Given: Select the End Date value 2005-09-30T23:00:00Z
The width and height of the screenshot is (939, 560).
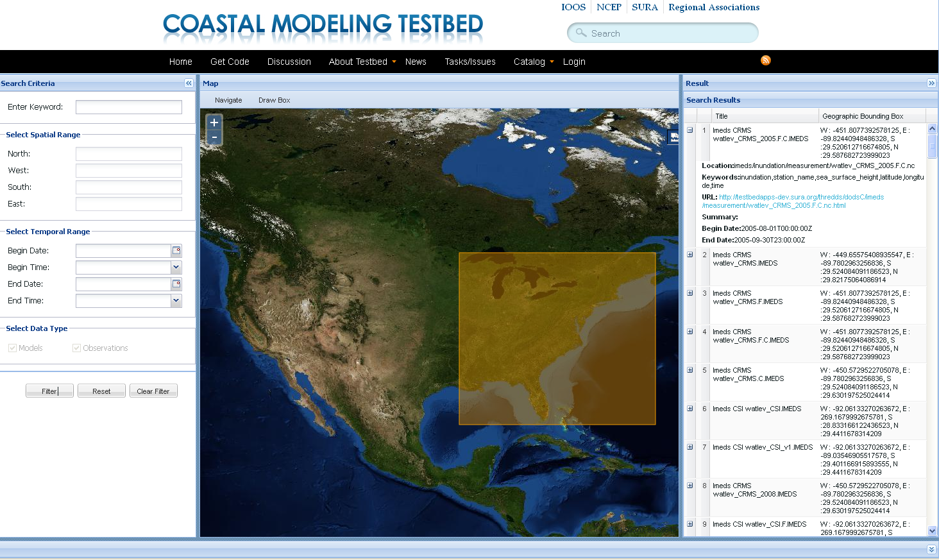Looking at the screenshot, I should (769, 240).
